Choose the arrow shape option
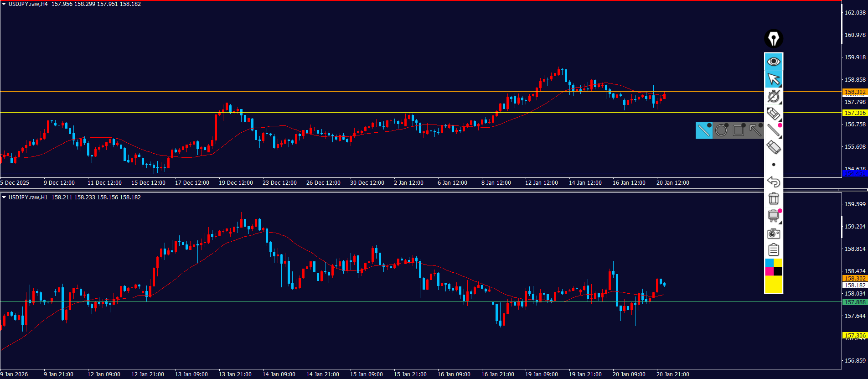This screenshot has width=868, height=379. click(755, 130)
